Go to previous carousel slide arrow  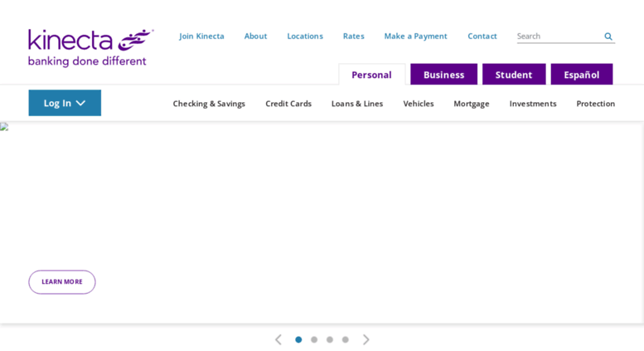pos(278,339)
